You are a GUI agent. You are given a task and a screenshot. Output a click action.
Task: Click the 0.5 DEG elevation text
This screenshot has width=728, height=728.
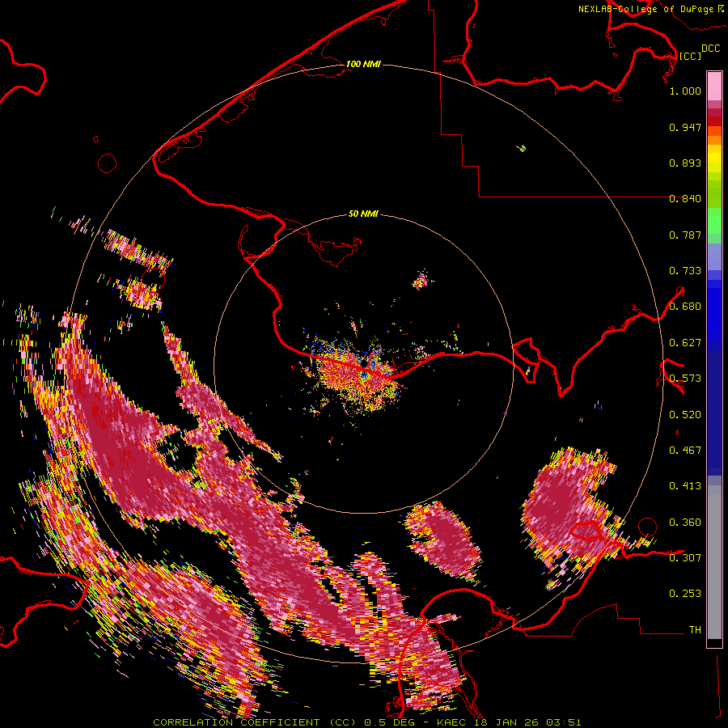[390, 722]
